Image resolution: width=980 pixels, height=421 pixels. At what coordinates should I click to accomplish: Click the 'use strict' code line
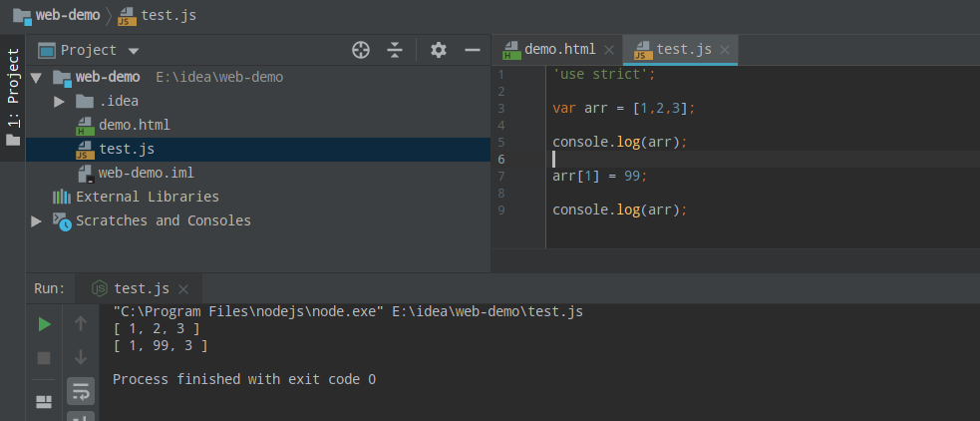point(604,74)
